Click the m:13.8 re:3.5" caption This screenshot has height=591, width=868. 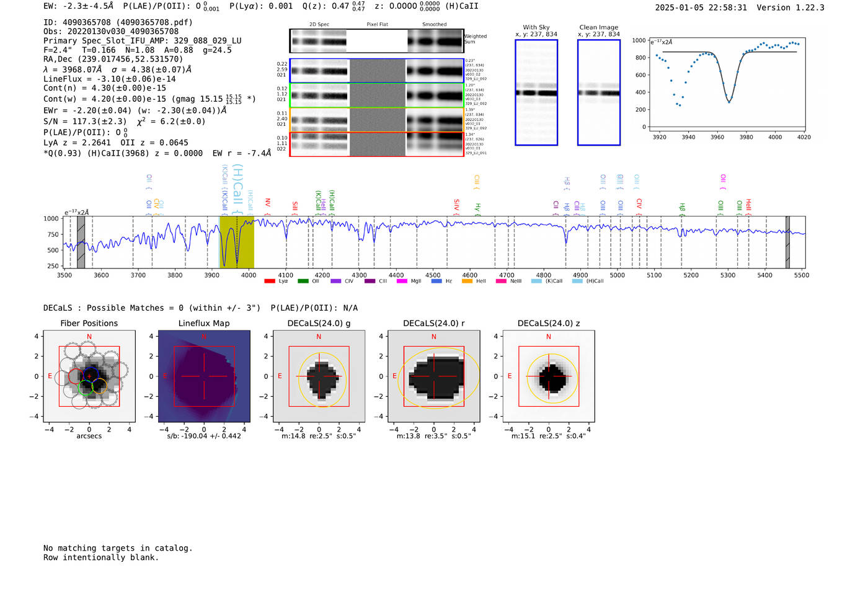434,436
